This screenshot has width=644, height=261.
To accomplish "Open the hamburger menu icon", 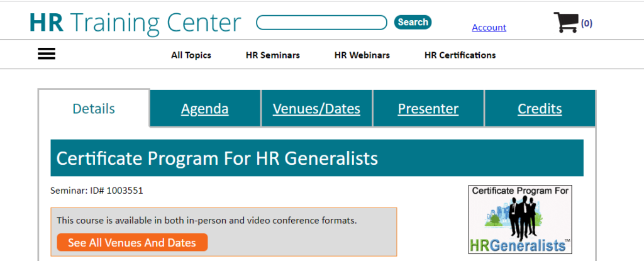I will point(47,54).
